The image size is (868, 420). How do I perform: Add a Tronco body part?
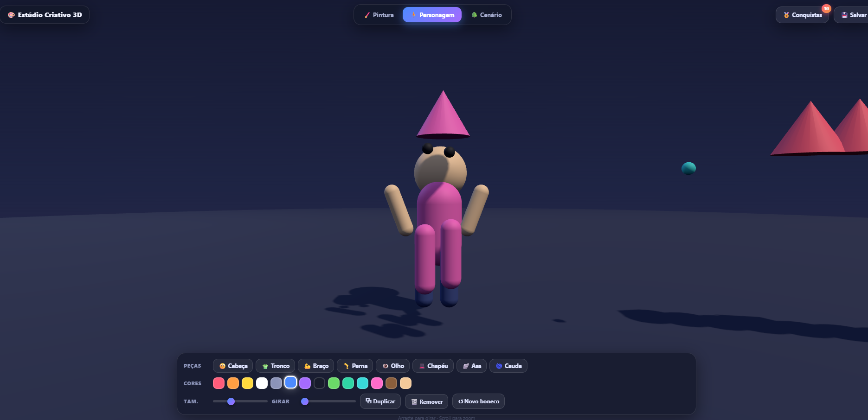pyautogui.click(x=276, y=366)
